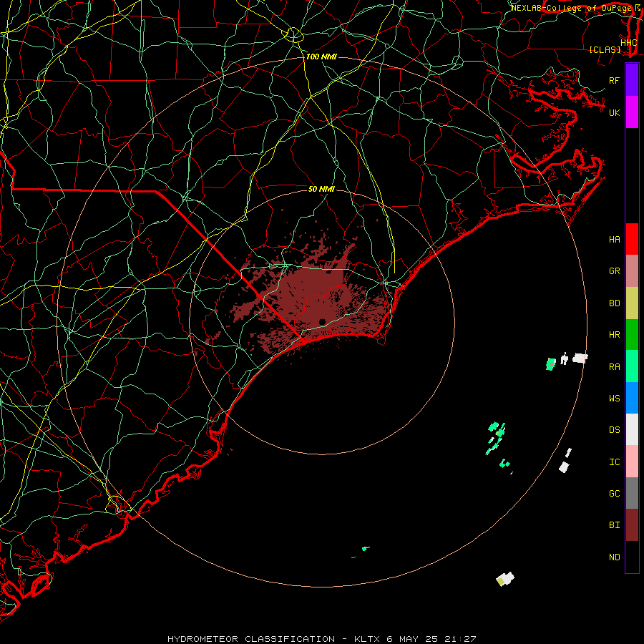Click the IC light pink legend swatch
The image size is (644, 644).
pyautogui.click(x=632, y=462)
